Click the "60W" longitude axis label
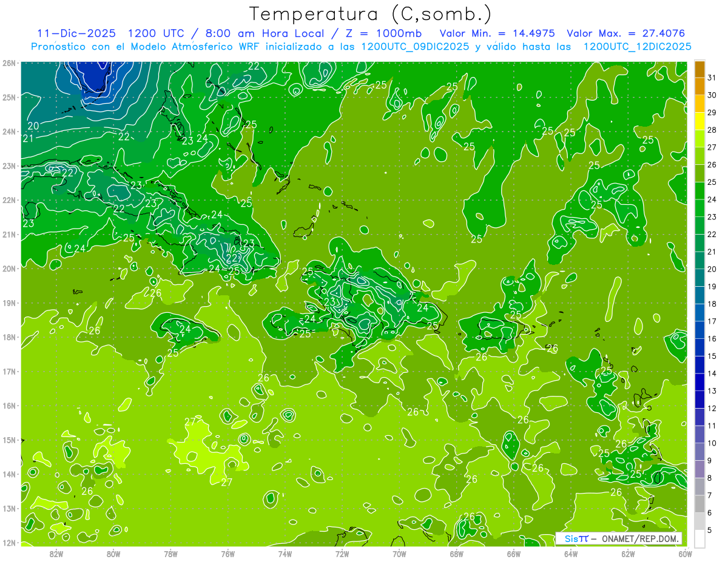728x562 pixels. click(686, 554)
